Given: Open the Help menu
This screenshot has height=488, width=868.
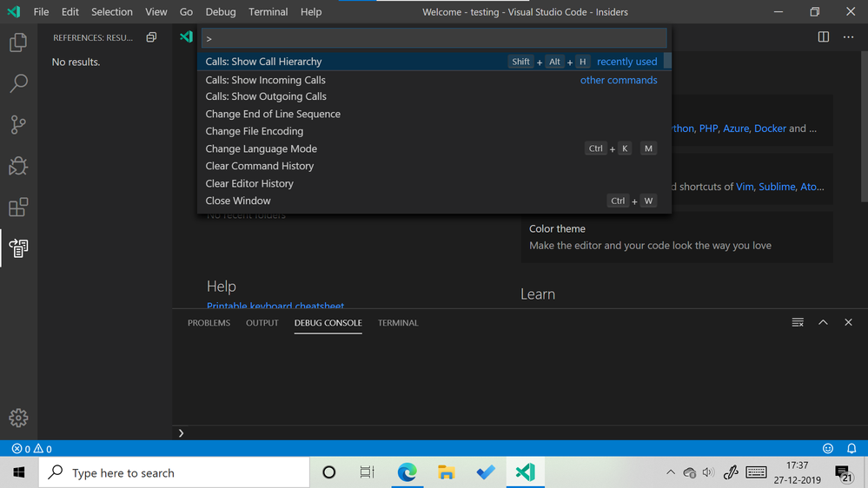Looking at the screenshot, I should pyautogui.click(x=311, y=11).
